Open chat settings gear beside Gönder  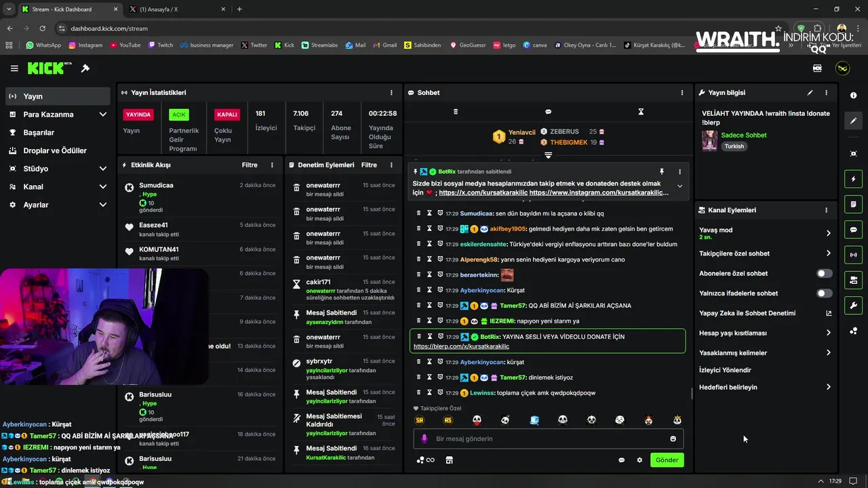[x=639, y=460]
